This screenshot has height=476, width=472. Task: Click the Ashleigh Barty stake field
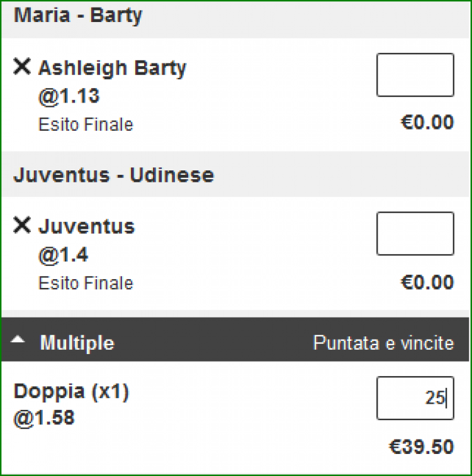point(415,75)
